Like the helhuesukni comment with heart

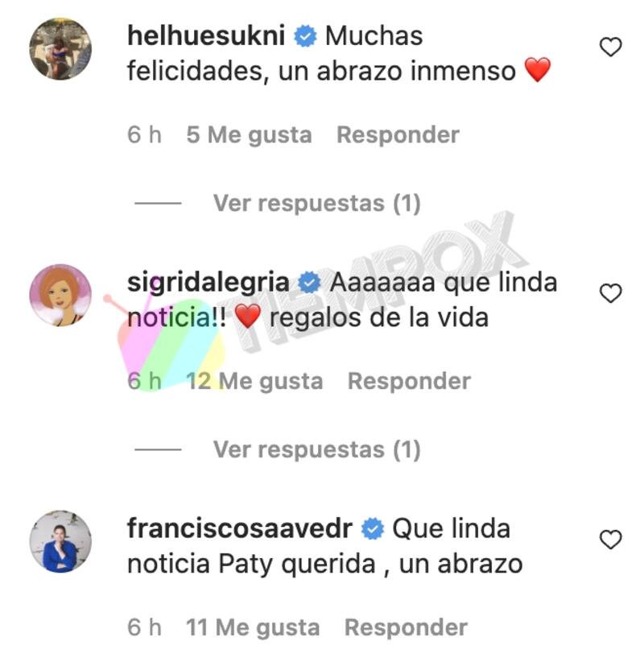click(x=611, y=47)
